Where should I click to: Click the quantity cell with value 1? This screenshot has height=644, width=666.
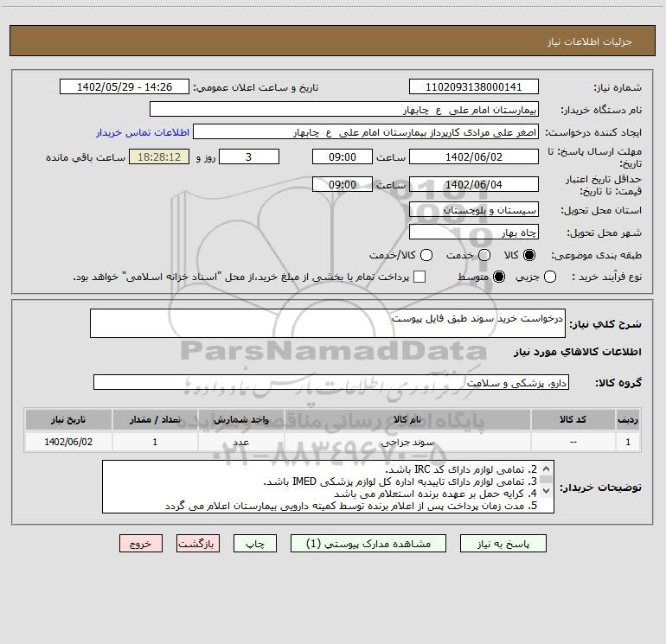tap(155, 442)
